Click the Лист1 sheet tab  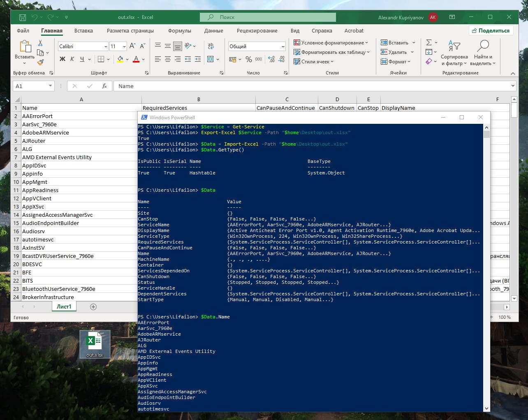click(64, 306)
